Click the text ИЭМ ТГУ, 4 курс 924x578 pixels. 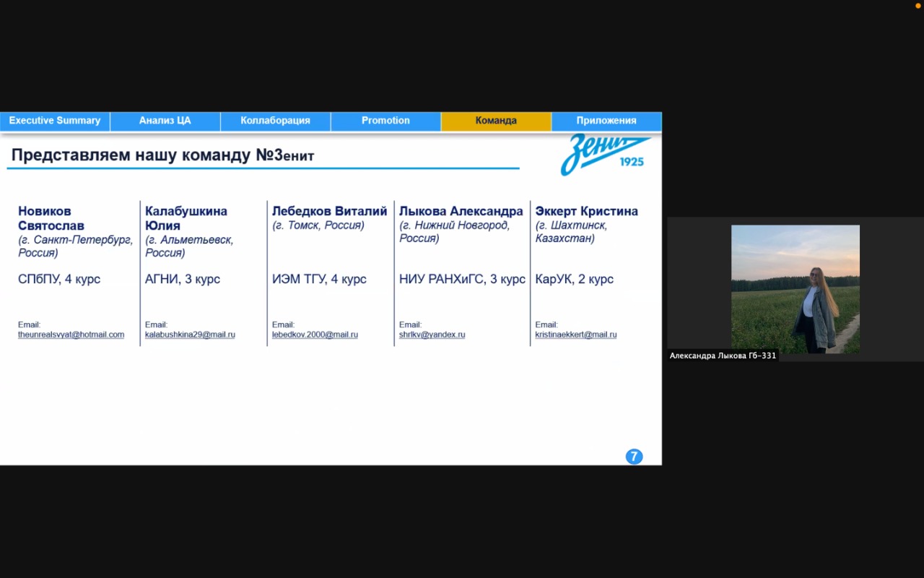tap(319, 279)
